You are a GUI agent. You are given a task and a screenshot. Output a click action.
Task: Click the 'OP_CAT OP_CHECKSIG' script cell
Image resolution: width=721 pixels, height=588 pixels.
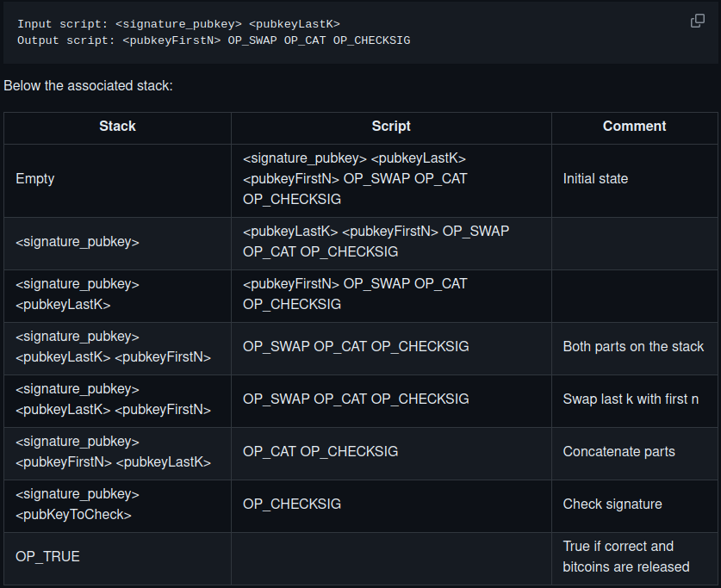[391, 452]
